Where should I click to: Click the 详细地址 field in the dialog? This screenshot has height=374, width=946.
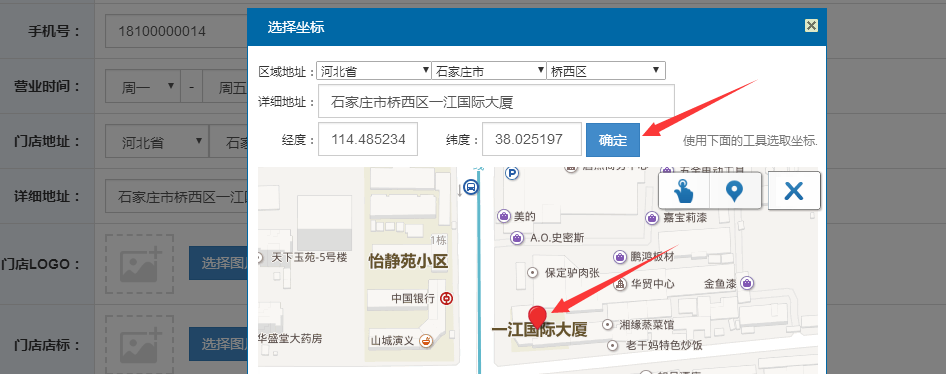496,101
